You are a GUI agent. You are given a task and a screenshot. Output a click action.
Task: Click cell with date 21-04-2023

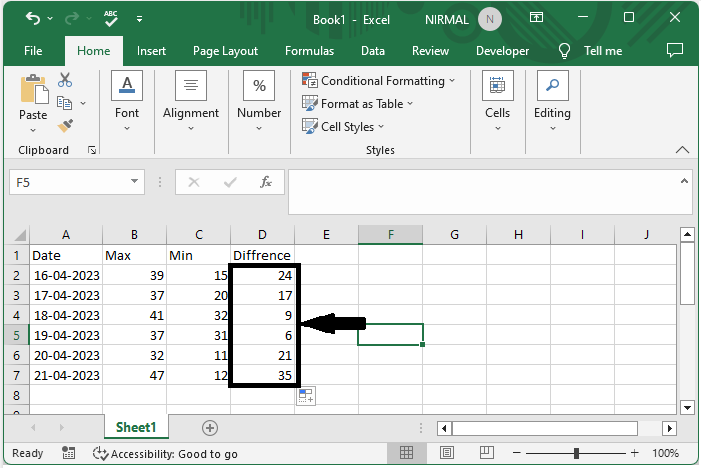pyautogui.click(x=66, y=375)
